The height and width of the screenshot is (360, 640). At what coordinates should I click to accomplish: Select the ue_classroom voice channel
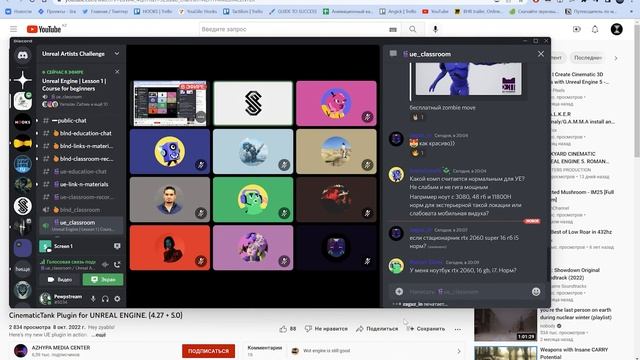(81, 225)
